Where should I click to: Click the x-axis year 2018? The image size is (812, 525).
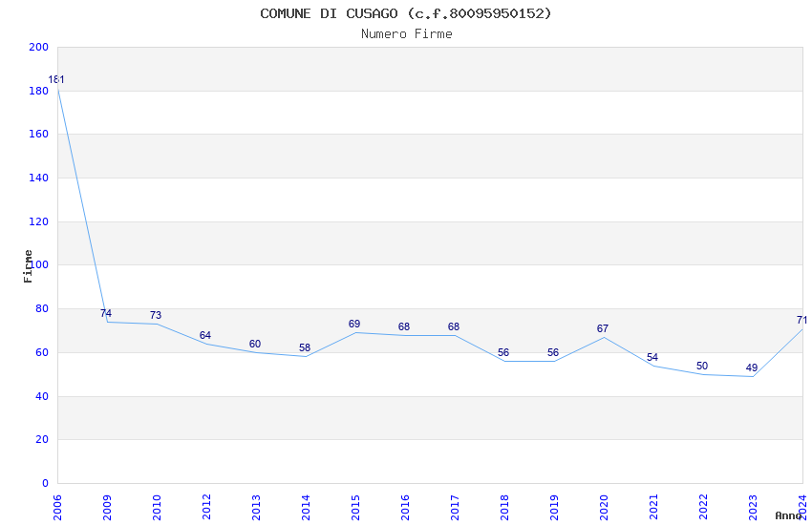[504, 508]
